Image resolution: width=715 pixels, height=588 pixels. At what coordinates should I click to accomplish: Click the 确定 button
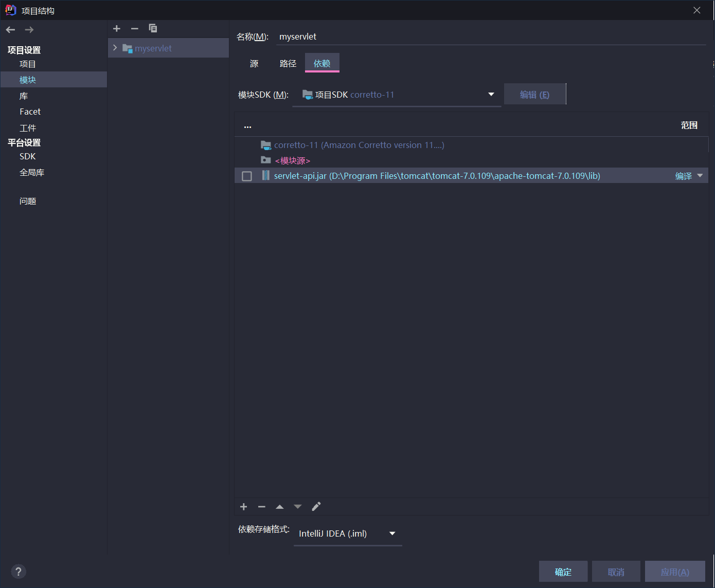(563, 572)
